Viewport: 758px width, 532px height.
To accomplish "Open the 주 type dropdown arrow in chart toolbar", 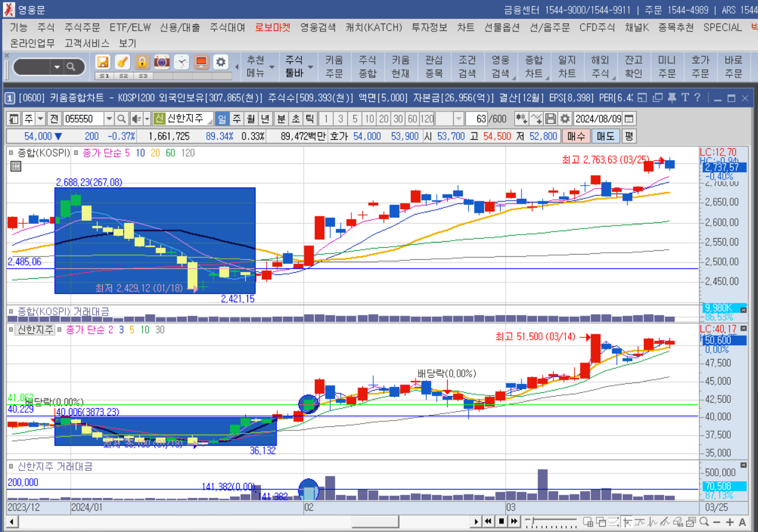I will pyautogui.click(x=40, y=118).
